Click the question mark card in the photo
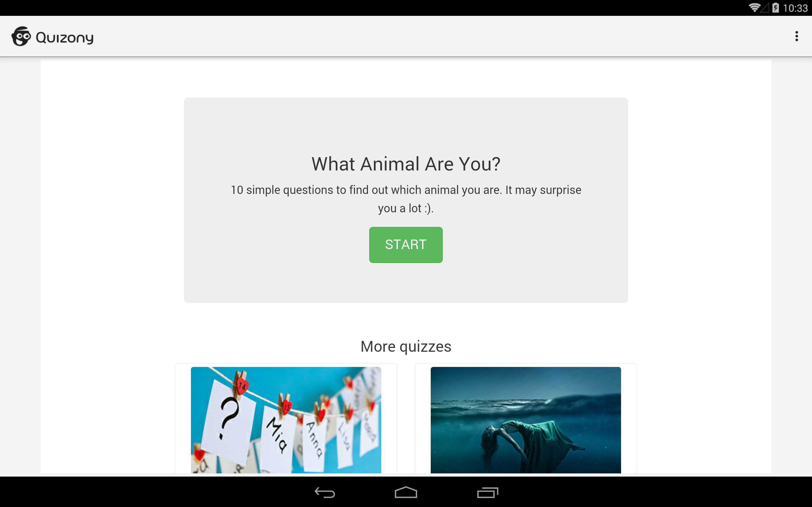Screen dimensions: 812x507 (x=230, y=421)
